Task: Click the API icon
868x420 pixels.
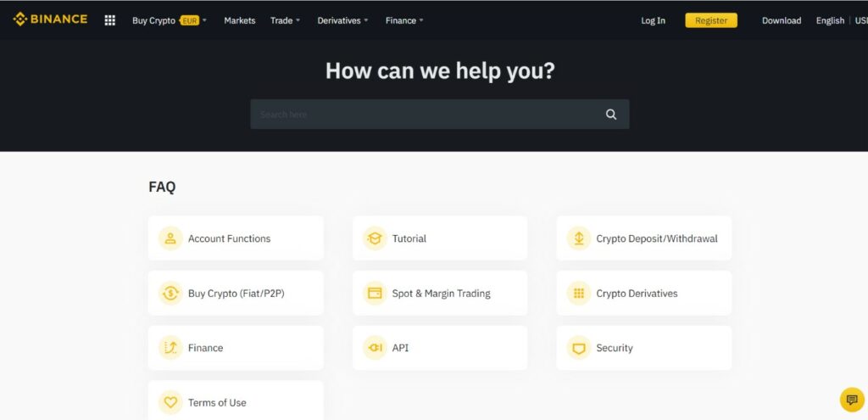Action: click(x=374, y=348)
